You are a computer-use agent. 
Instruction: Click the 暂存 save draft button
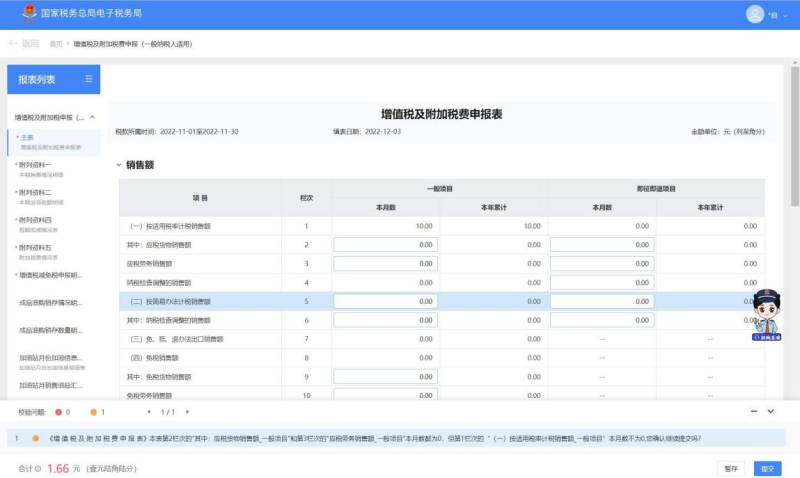[731, 468]
